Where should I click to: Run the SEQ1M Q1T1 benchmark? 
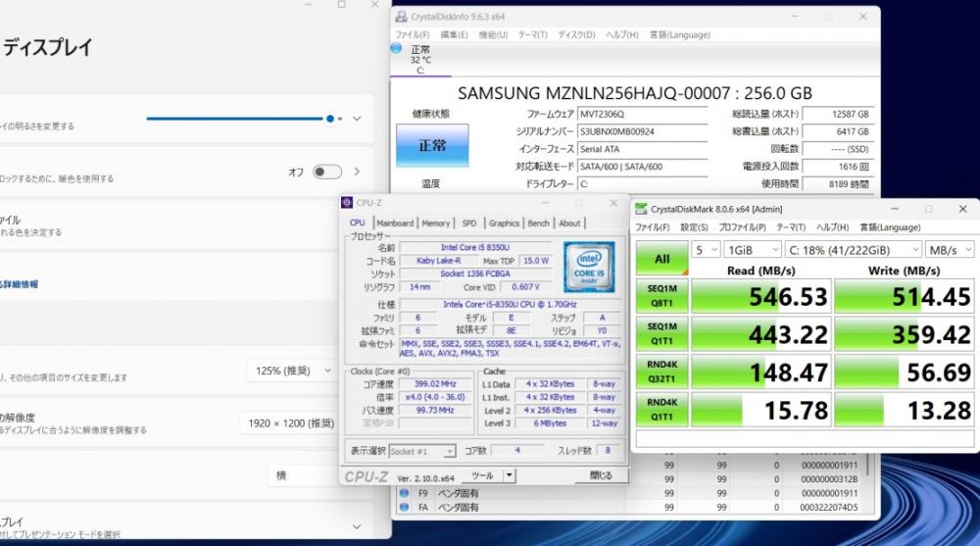click(661, 334)
